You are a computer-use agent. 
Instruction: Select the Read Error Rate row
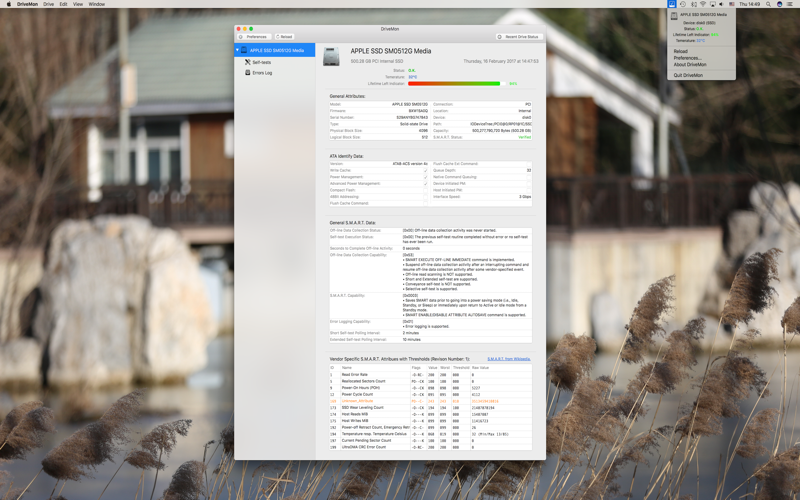[430, 374]
